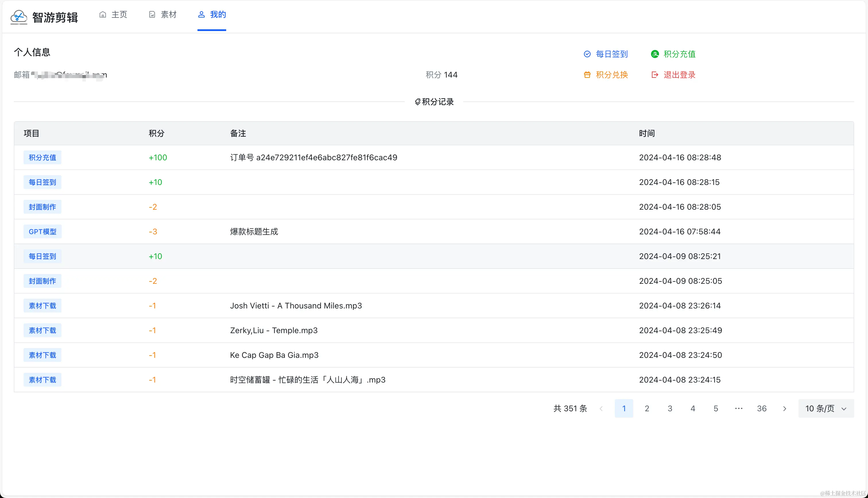This screenshot has height=498, width=868.
Task: Click the image icon beside 素材
Action: (152, 14)
